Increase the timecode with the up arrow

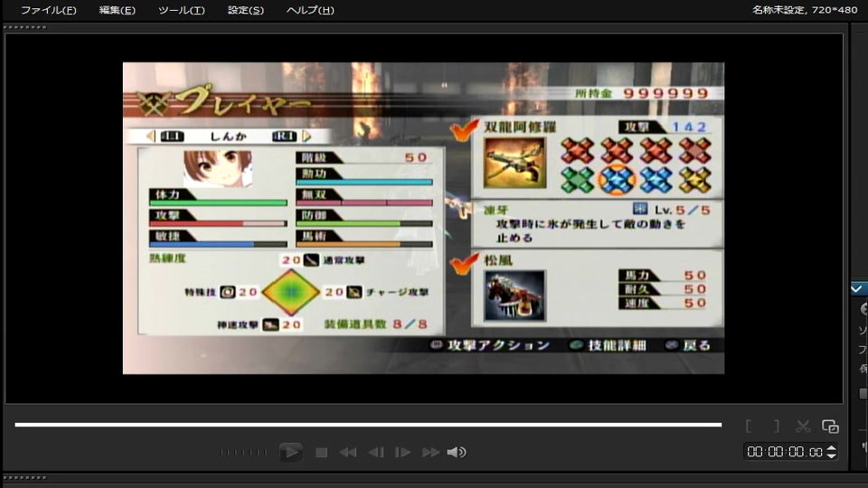[x=832, y=448]
